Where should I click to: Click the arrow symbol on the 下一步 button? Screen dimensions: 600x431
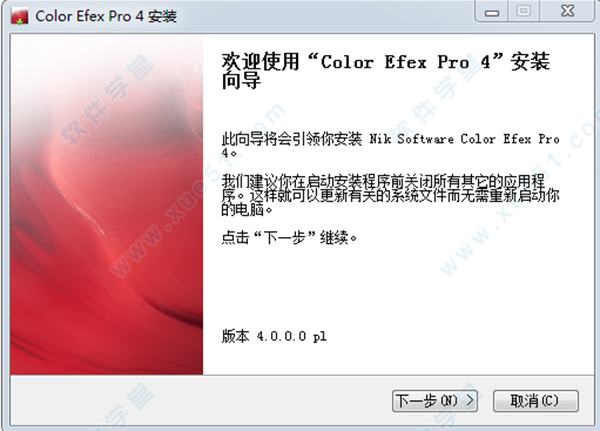[x=470, y=400]
